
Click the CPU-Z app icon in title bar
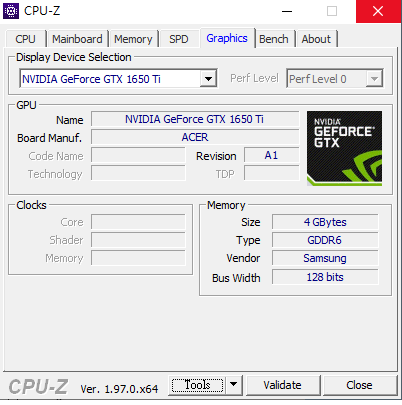(11, 11)
